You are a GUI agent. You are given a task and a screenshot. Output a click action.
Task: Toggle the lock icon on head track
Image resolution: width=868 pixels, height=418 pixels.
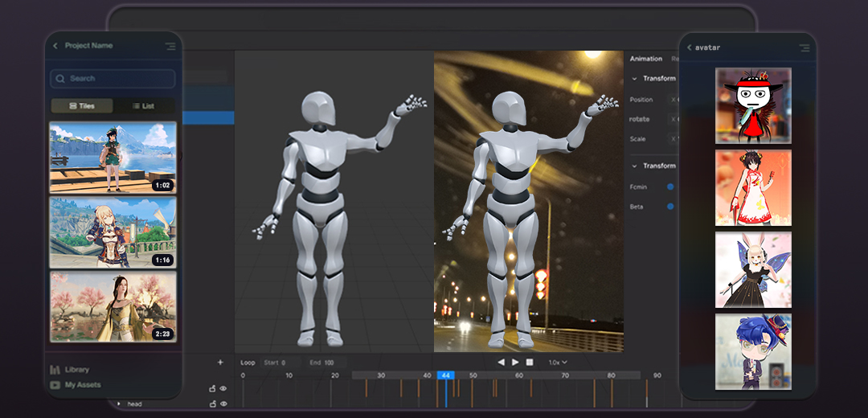212,404
